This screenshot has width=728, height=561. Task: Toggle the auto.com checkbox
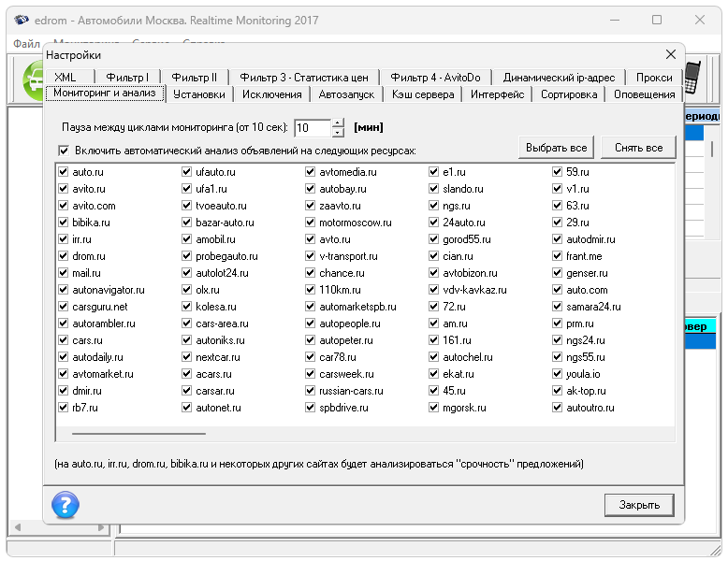557,290
